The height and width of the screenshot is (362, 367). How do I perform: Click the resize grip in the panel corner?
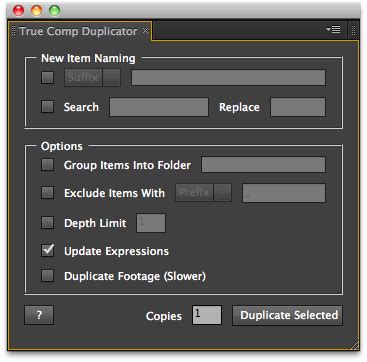tap(355, 345)
